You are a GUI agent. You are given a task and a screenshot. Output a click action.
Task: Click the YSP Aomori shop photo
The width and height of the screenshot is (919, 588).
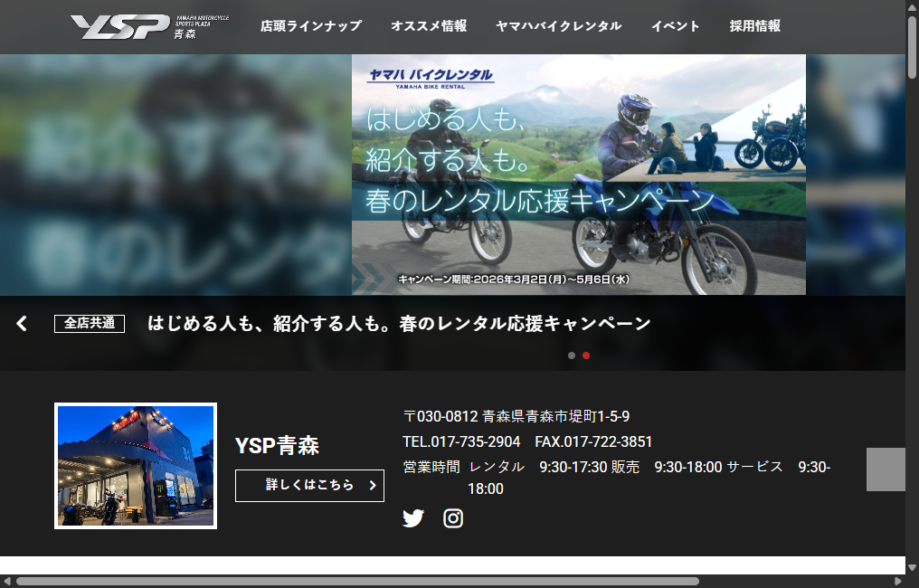coord(136,466)
